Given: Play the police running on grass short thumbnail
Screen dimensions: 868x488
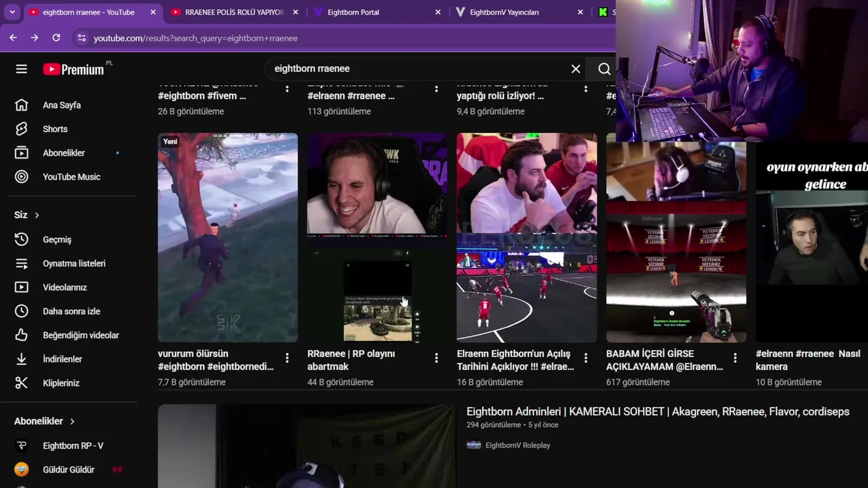Looking at the screenshot, I should click(228, 237).
